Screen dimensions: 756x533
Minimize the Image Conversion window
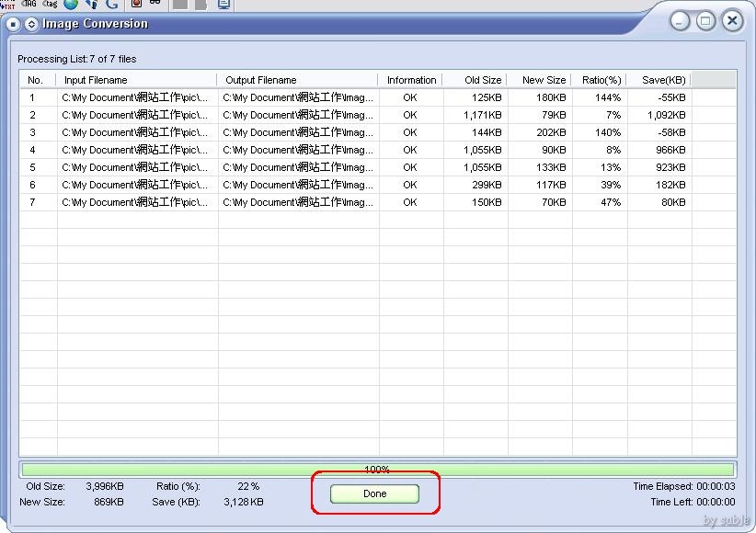[681, 21]
